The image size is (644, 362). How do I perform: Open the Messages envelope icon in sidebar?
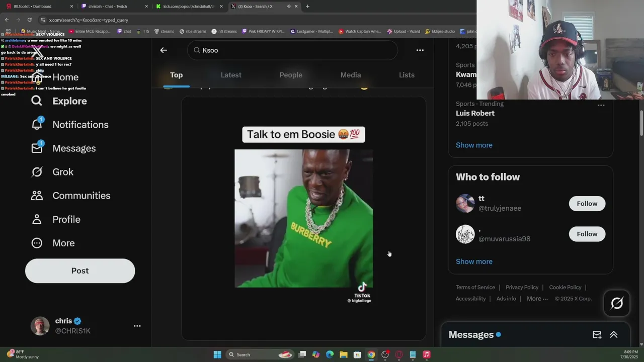pyautogui.click(x=37, y=148)
